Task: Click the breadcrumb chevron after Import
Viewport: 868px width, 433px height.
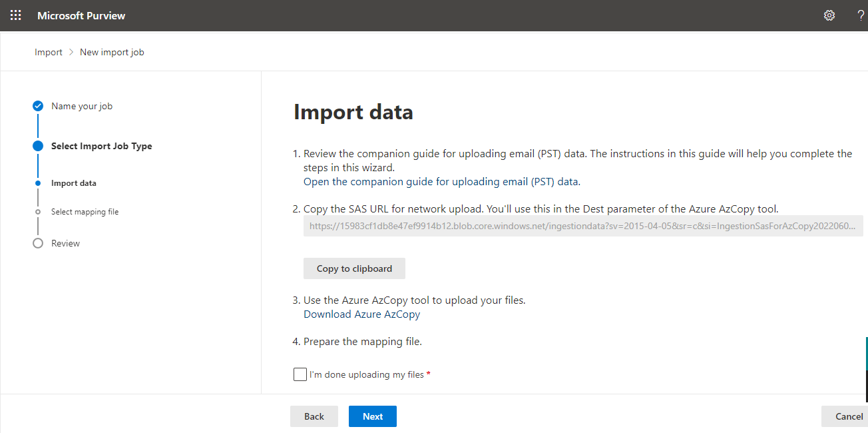Action: click(x=71, y=52)
